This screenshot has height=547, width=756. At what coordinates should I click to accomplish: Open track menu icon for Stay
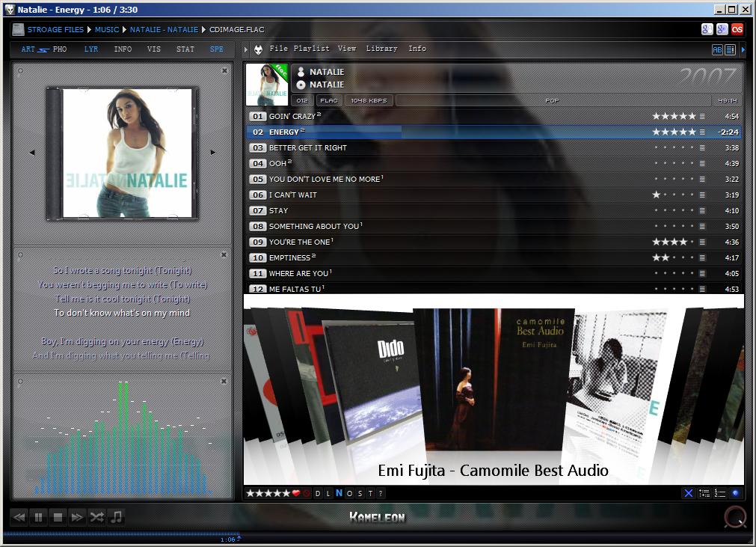[x=702, y=211]
